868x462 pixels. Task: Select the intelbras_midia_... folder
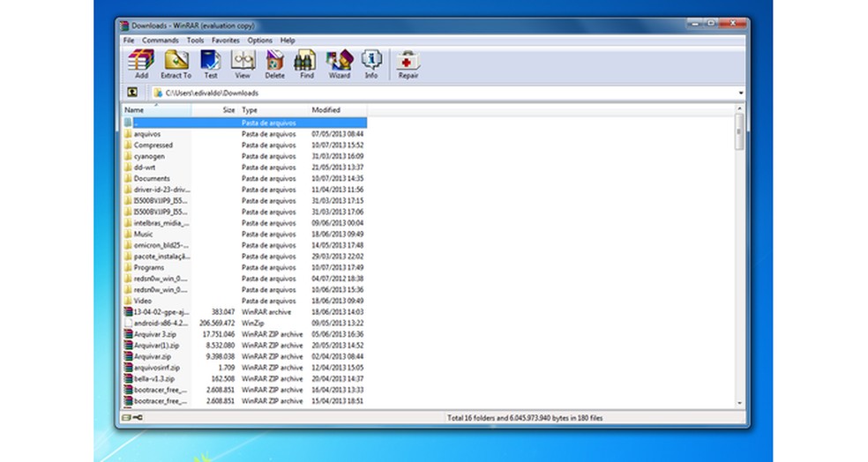tap(161, 223)
